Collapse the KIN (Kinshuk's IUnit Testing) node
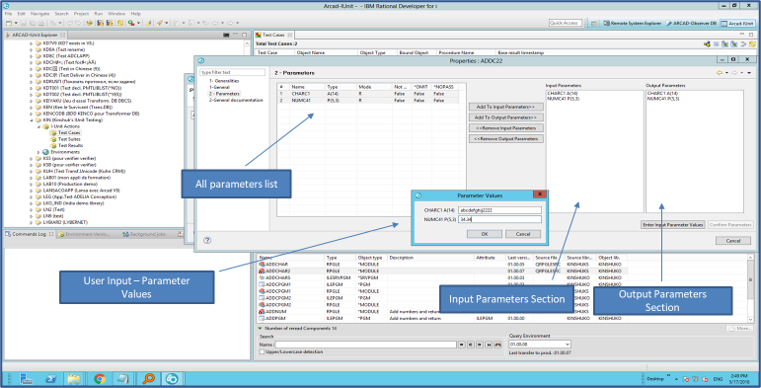The width and height of the screenshot is (761, 388). [x=31, y=119]
